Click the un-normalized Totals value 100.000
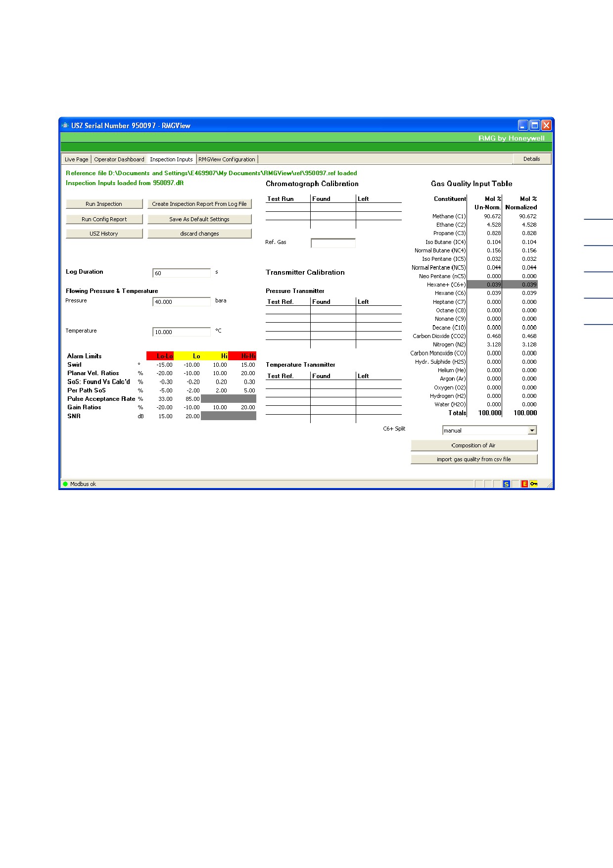 490,413
